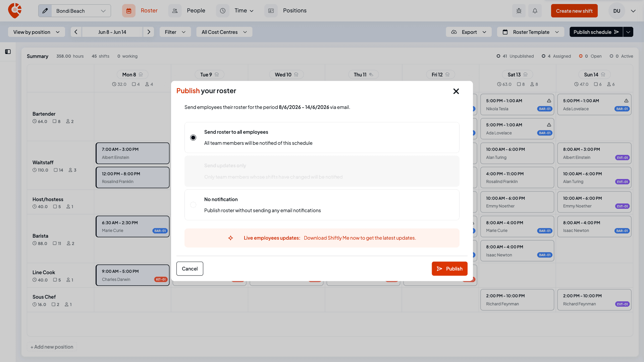Close the Publish your roster dialog

(456, 91)
